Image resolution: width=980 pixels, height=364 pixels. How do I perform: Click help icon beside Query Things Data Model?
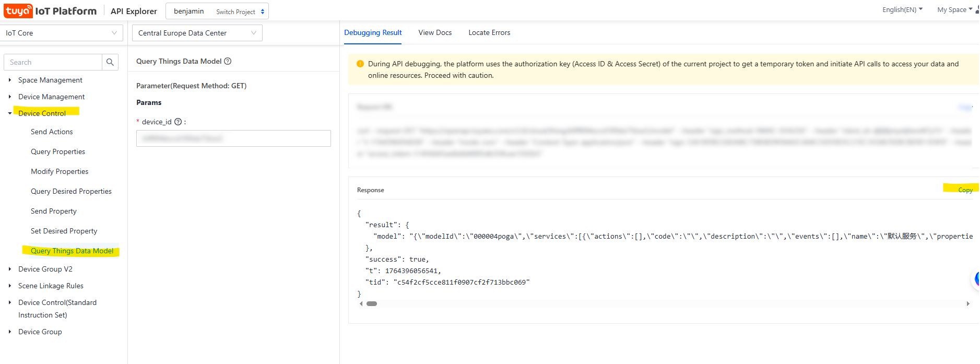[x=228, y=61]
